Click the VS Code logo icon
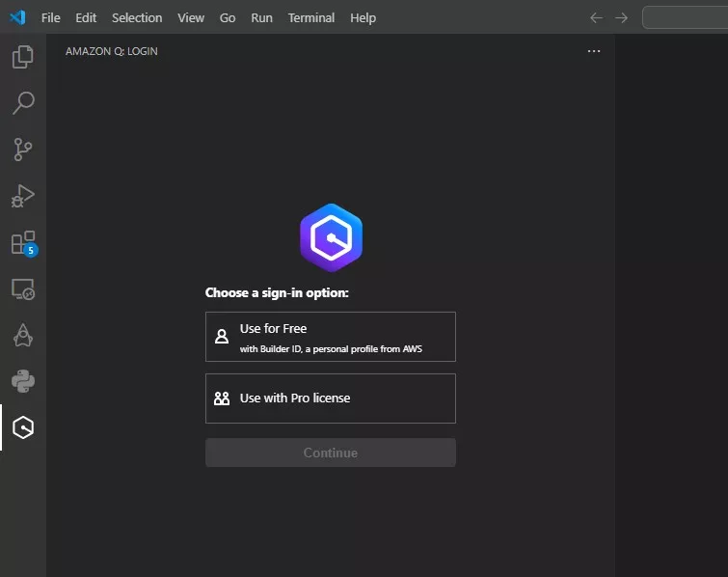 coord(17,17)
